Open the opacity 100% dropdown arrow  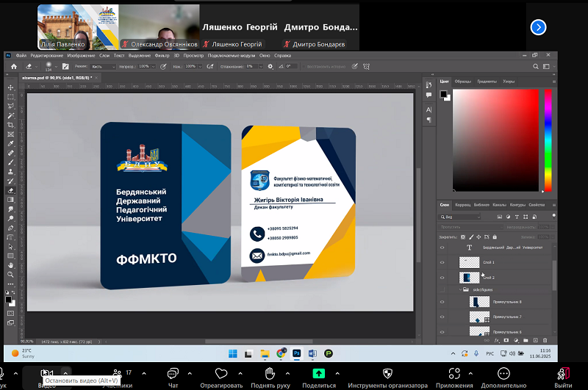(x=153, y=66)
